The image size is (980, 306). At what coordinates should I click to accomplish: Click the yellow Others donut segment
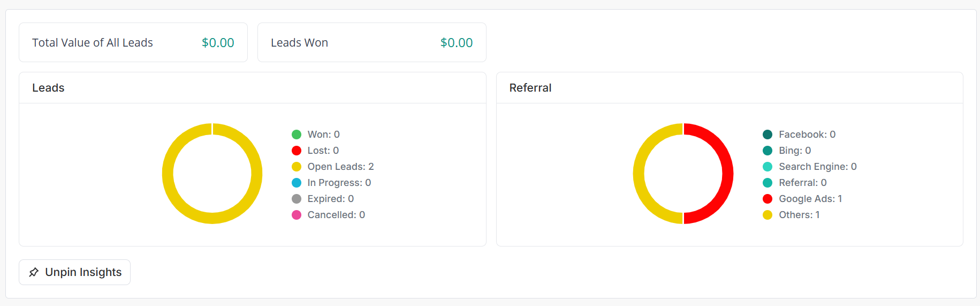point(639,174)
